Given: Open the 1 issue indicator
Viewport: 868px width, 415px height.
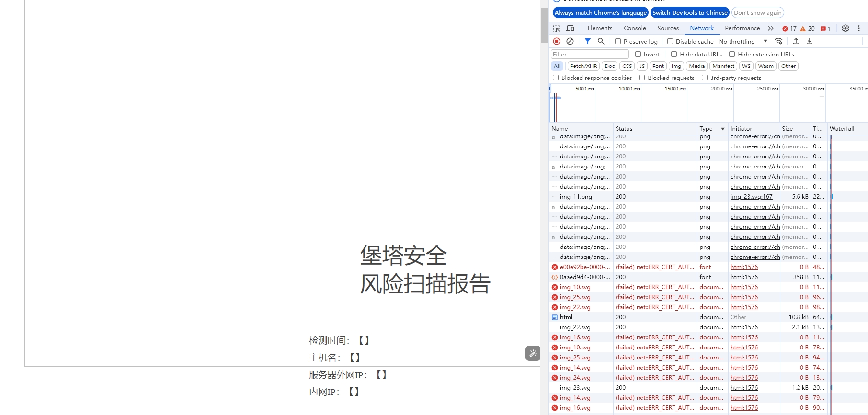Looking at the screenshot, I should click(826, 29).
